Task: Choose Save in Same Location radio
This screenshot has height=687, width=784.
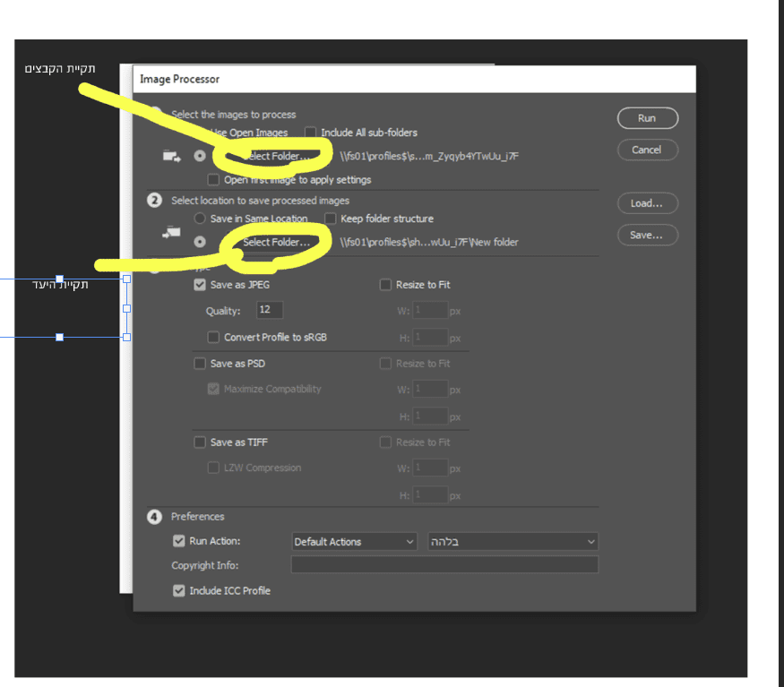Action: [200, 219]
